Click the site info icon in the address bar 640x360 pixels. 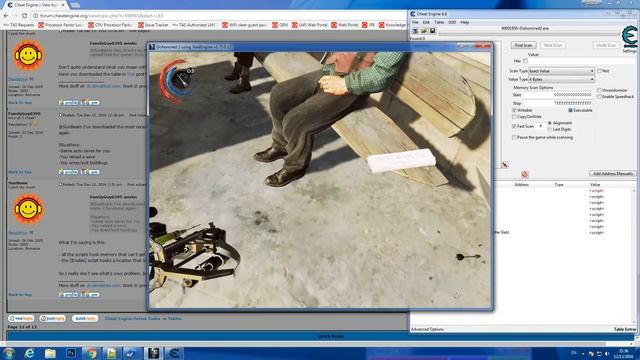point(36,16)
